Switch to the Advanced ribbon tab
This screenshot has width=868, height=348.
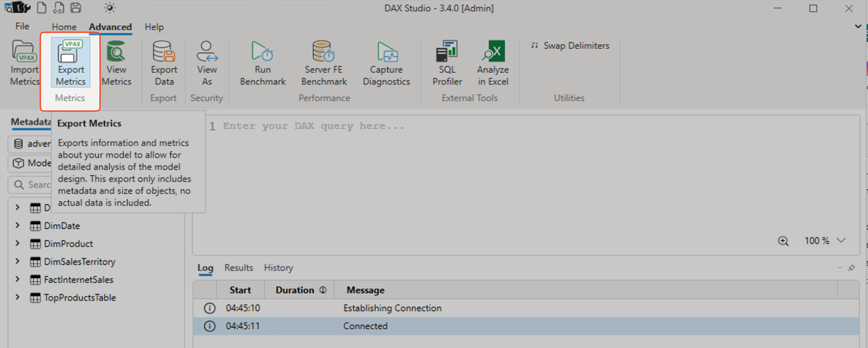(x=110, y=27)
